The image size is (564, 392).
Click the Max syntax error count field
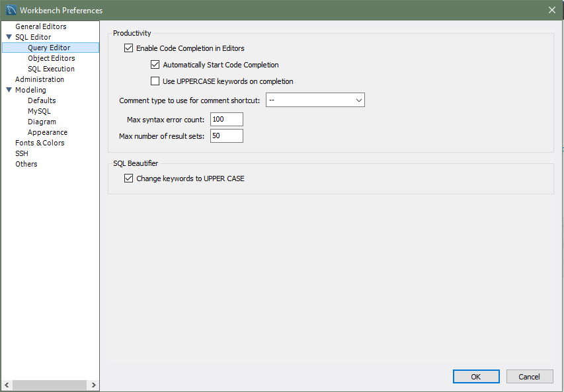(226, 120)
